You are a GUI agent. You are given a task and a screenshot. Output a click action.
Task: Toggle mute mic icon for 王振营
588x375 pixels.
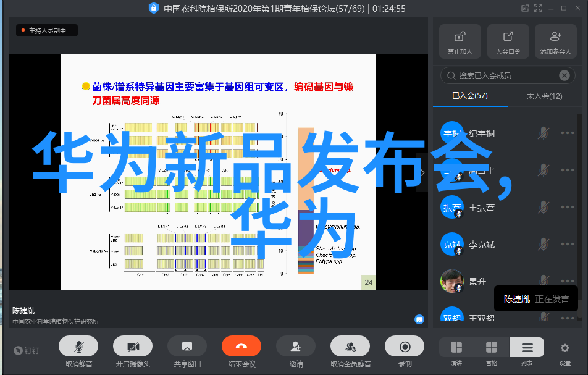tap(544, 208)
